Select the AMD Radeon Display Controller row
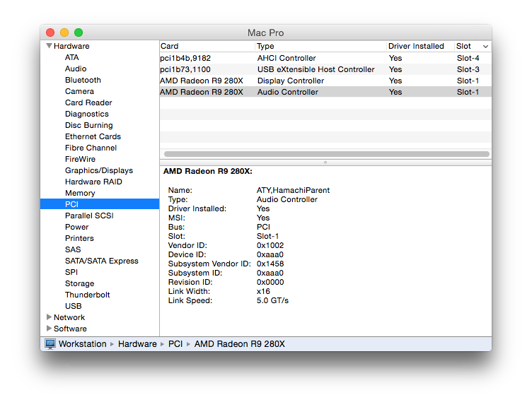532x407 pixels. tap(325, 81)
